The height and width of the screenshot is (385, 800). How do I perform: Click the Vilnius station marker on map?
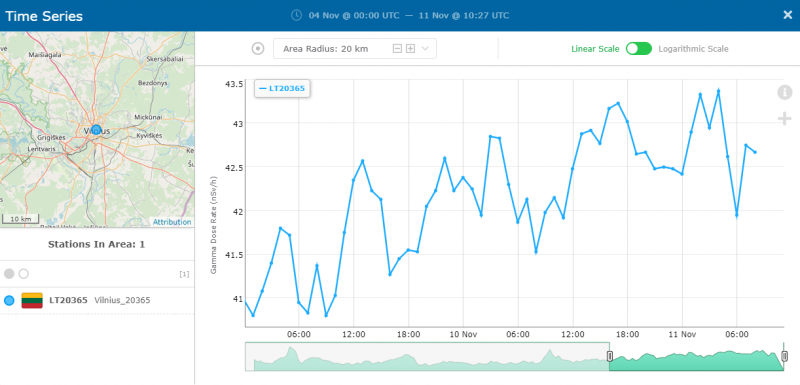click(96, 130)
